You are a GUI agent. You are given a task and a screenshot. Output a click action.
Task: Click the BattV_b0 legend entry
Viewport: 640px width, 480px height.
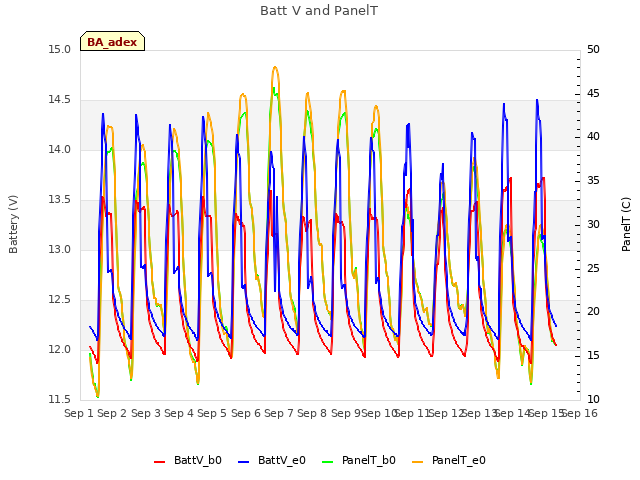[x=188, y=460]
